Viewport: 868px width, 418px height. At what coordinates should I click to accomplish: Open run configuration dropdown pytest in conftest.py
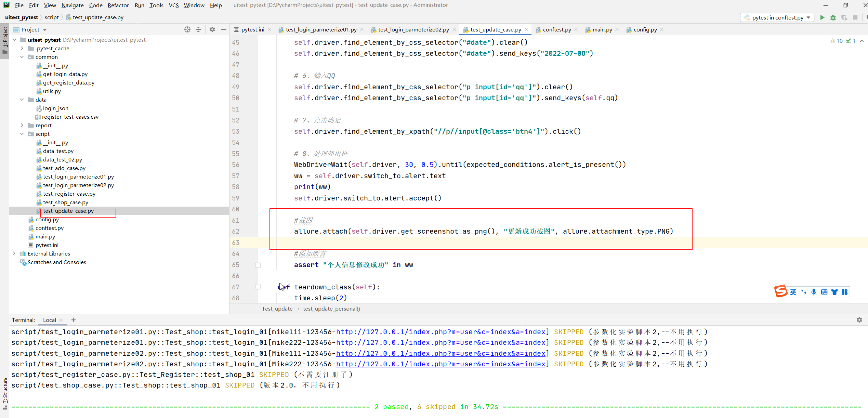[777, 17]
